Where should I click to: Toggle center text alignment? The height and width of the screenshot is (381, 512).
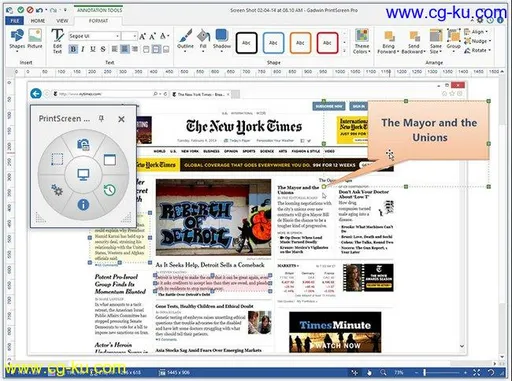click(x=125, y=49)
